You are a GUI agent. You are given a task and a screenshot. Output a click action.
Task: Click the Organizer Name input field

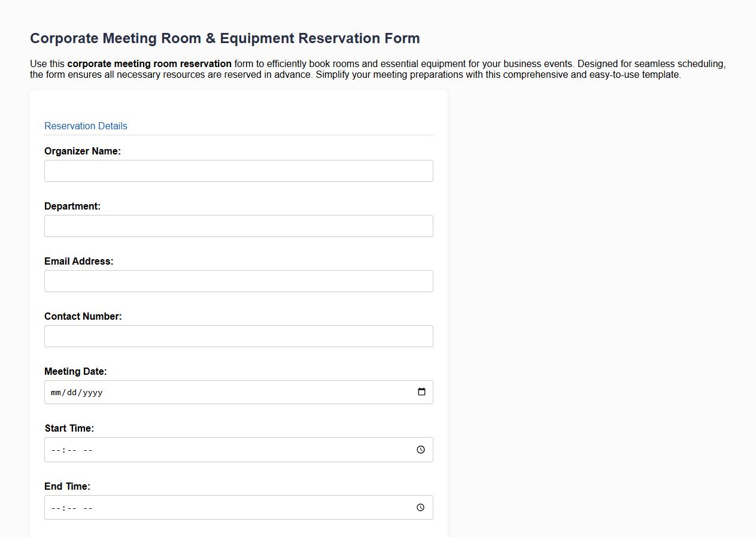[x=238, y=171]
